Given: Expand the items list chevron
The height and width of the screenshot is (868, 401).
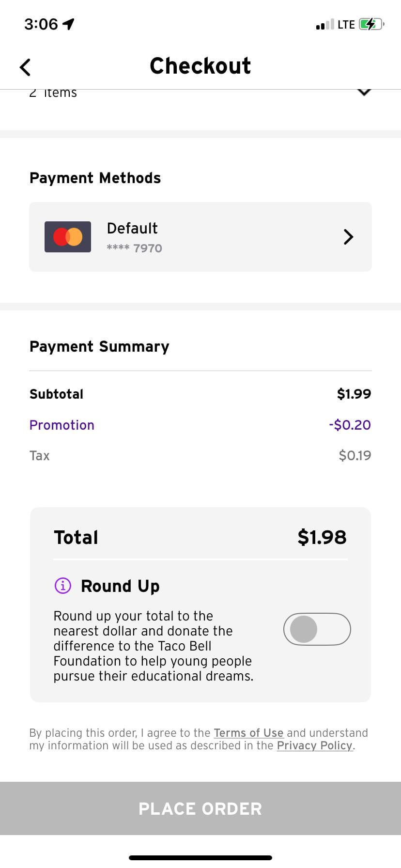Looking at the screenshot, I should pyautogui.click(x=364, y=92).
